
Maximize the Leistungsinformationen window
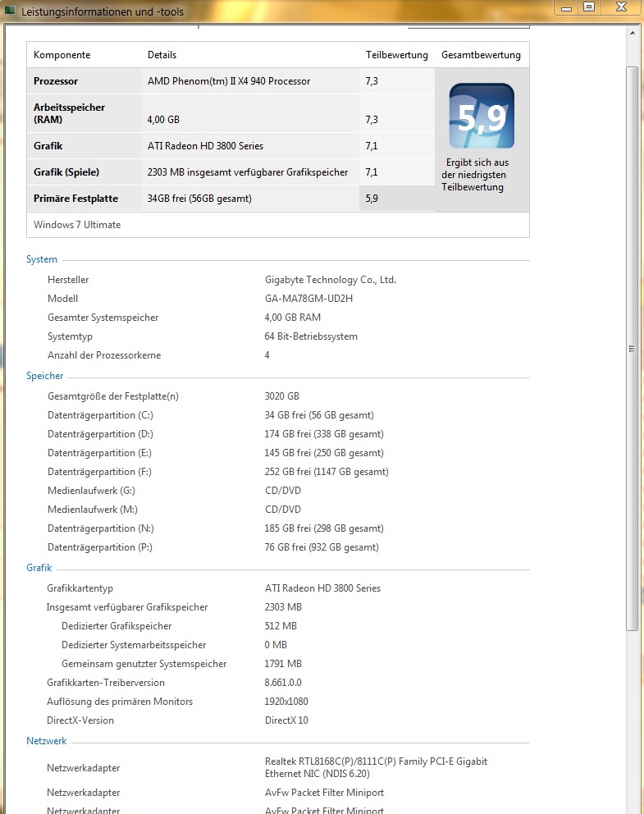pyautogui.click(x=589, y=7)
